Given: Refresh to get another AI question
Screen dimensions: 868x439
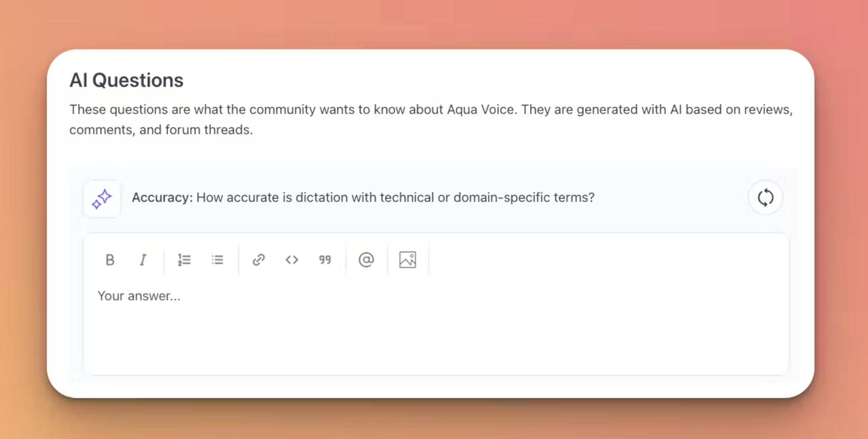Looking at the screenshot, I should [x=765, y=197].
